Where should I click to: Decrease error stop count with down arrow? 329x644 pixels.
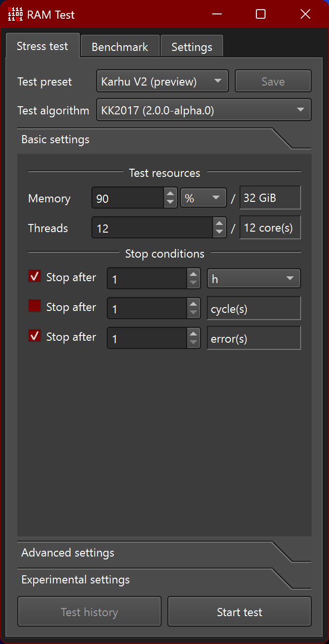point(193,343)
